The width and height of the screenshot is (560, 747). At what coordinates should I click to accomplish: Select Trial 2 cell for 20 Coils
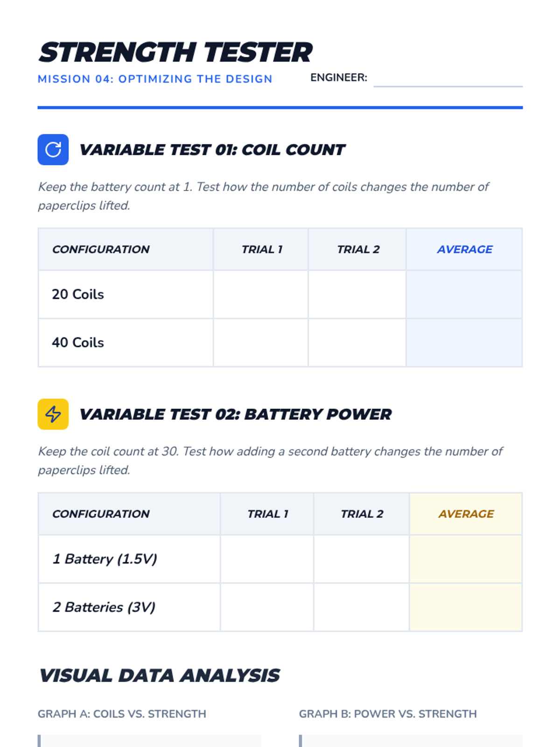[357, 295]
